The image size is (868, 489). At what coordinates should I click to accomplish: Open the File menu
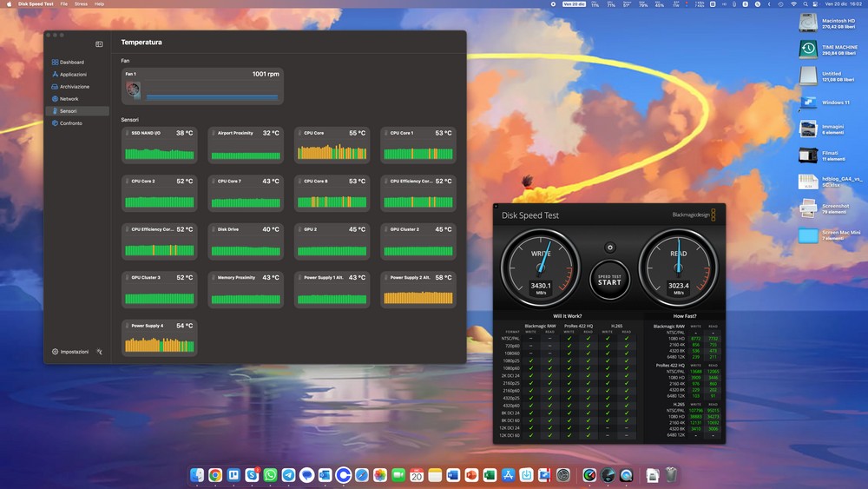pyautogui.click(x=63, y=4)
